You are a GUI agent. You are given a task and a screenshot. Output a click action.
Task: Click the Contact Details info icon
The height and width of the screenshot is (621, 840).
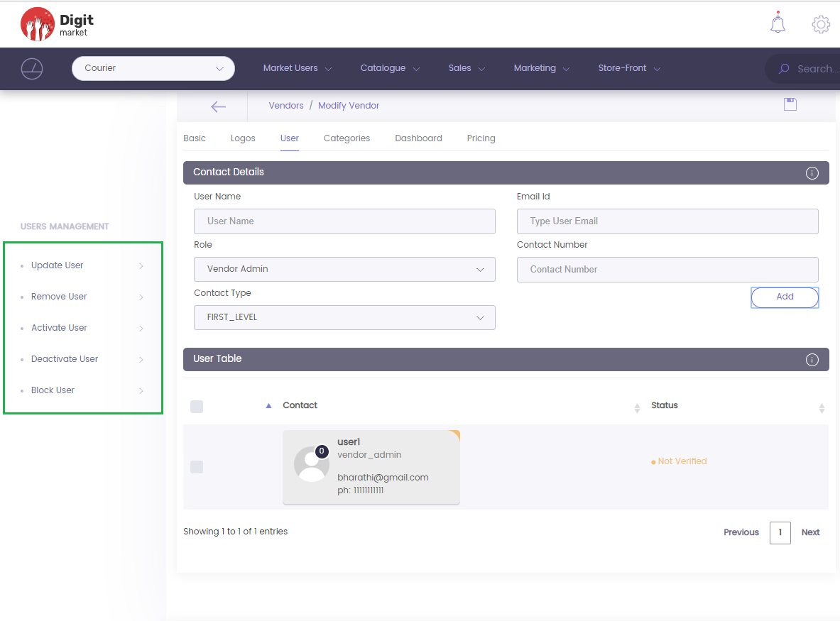812,173
